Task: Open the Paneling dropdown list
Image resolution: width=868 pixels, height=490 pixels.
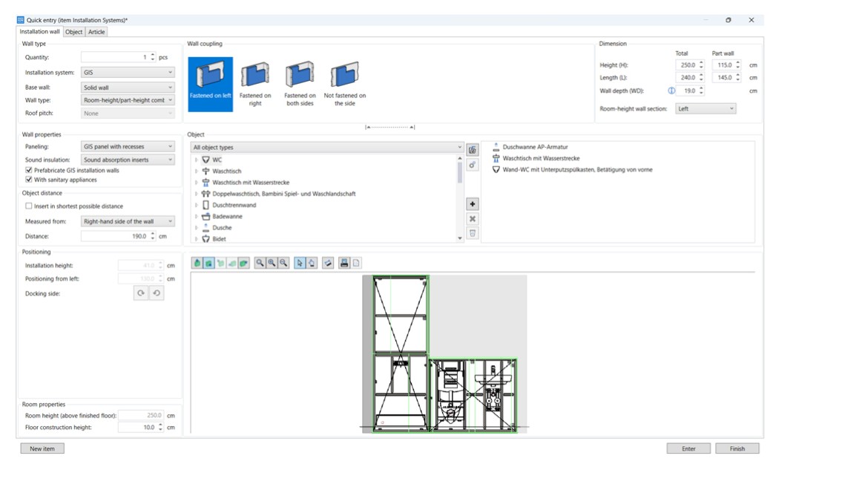Action: 128,147
